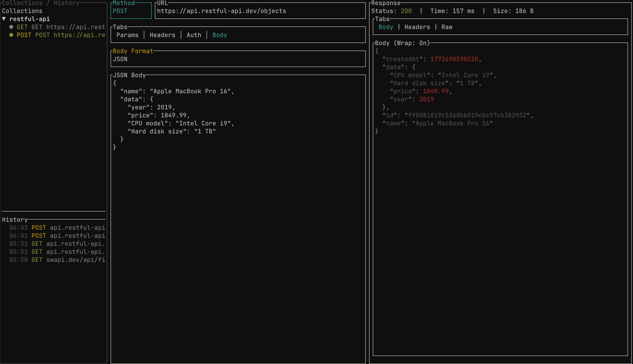Select the request Body tab

click(x=220, y=35)
